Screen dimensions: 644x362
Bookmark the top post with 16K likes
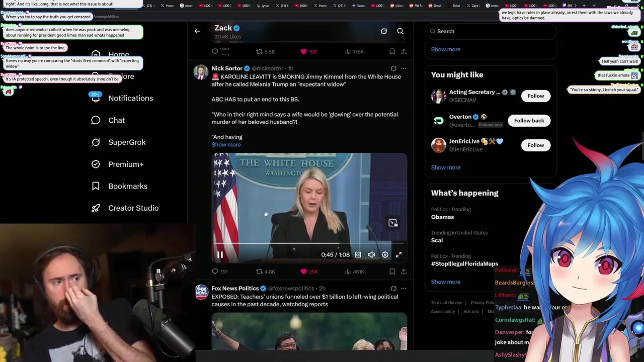[392, 52]
